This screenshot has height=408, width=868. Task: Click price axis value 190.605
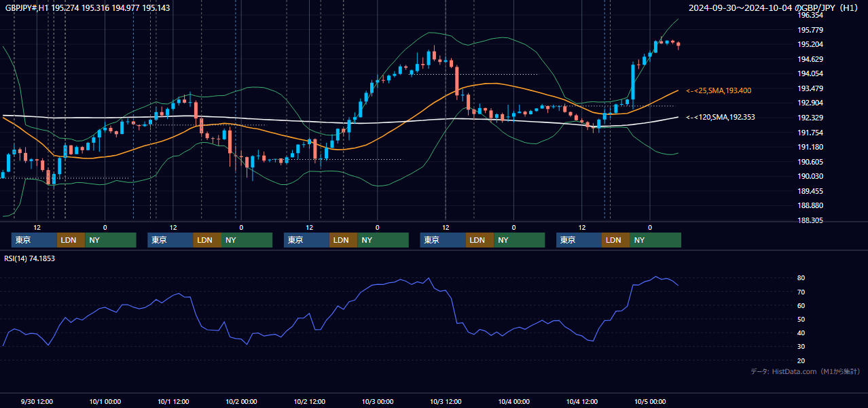tap(810, 162)
